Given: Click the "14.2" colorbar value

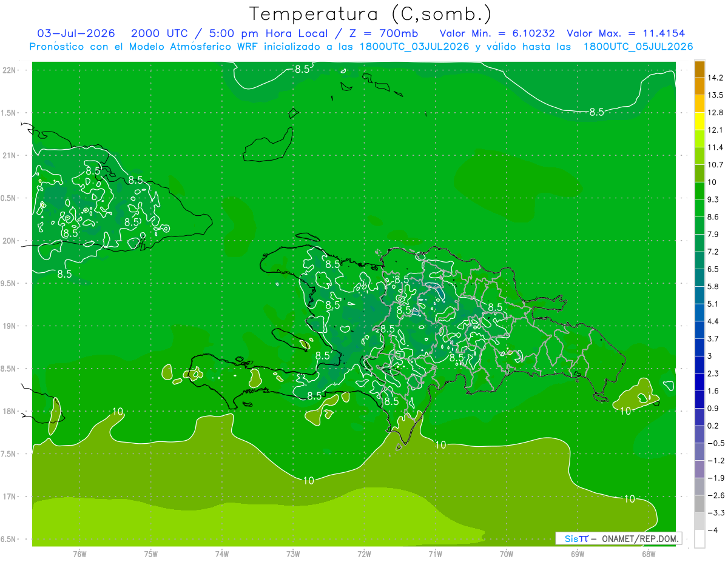Looking at the screenshot, I should tap(716, 78).
